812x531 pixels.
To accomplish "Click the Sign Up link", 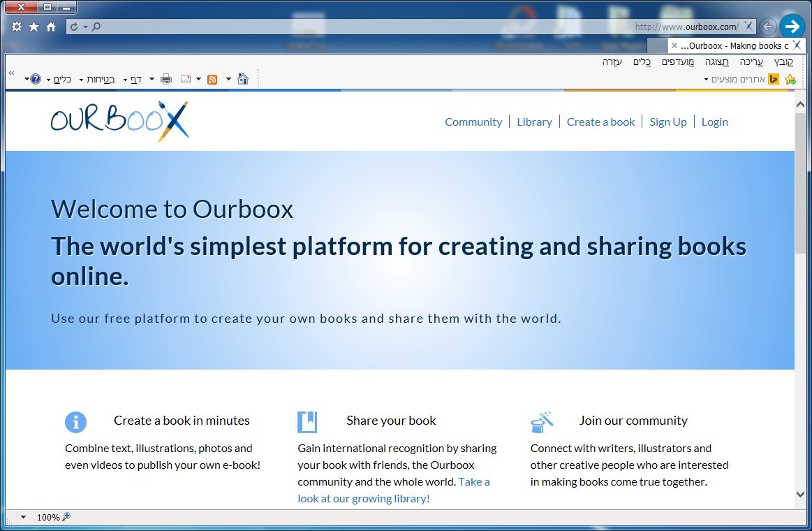I will pos(668,122).
